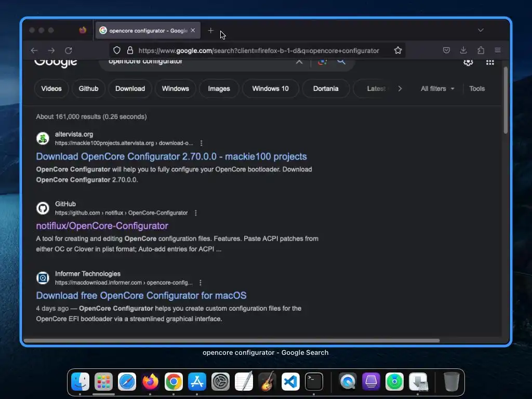Open Visual Studio Code from the dock
Screen dimensions: 532x399
pos(291,382)
